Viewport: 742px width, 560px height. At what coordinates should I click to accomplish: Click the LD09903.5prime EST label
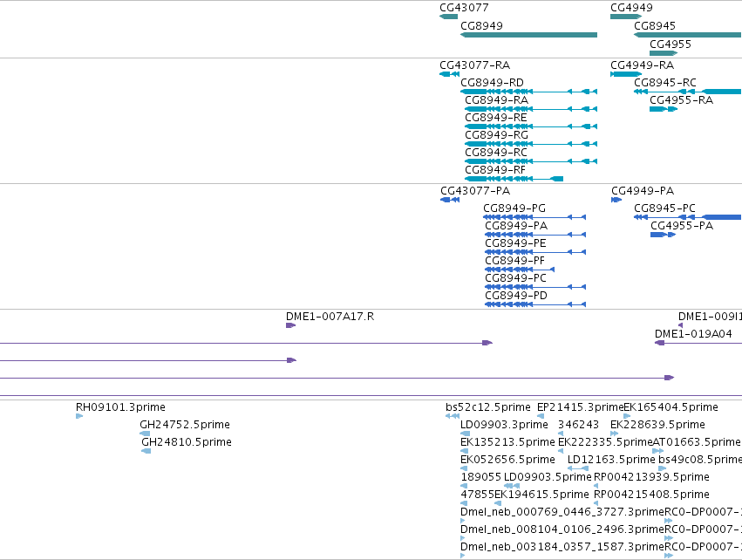548,478
